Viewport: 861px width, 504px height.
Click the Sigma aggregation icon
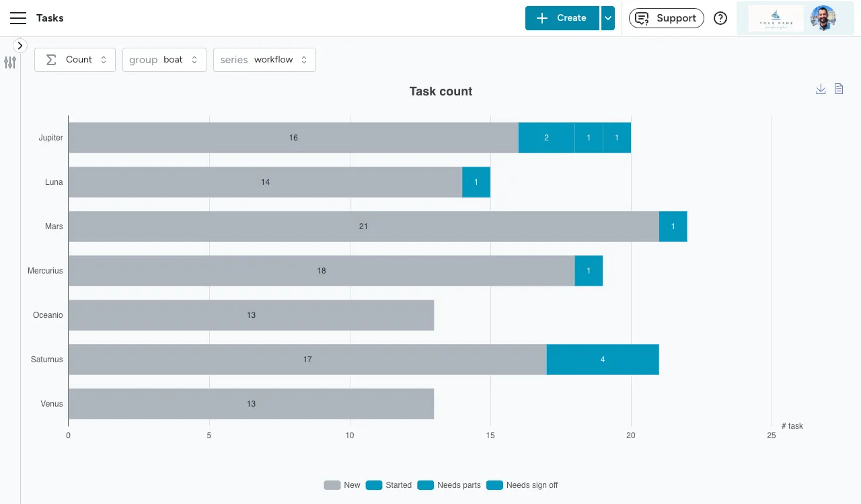click(51, 59)
